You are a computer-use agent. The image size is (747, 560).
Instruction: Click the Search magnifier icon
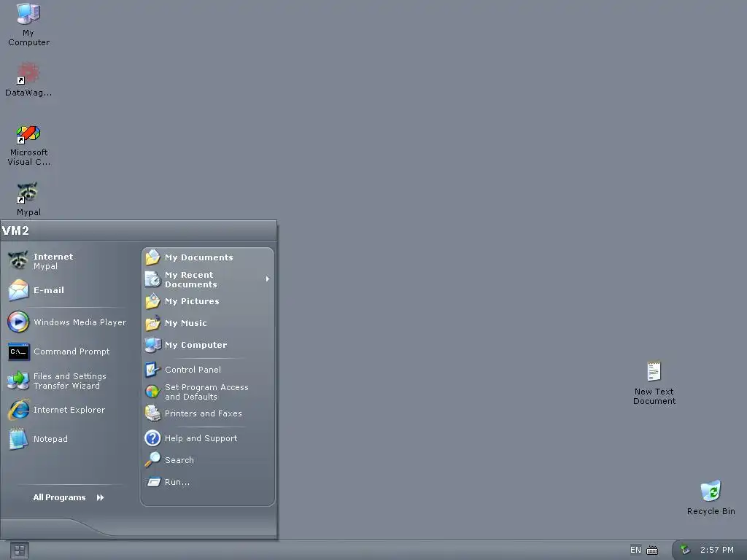tap(152, 460)
